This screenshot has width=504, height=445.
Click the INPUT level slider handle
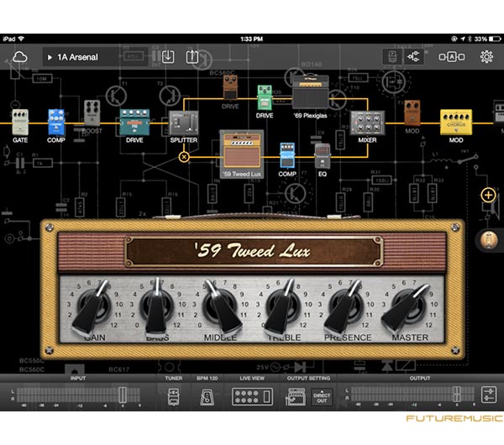123,395
